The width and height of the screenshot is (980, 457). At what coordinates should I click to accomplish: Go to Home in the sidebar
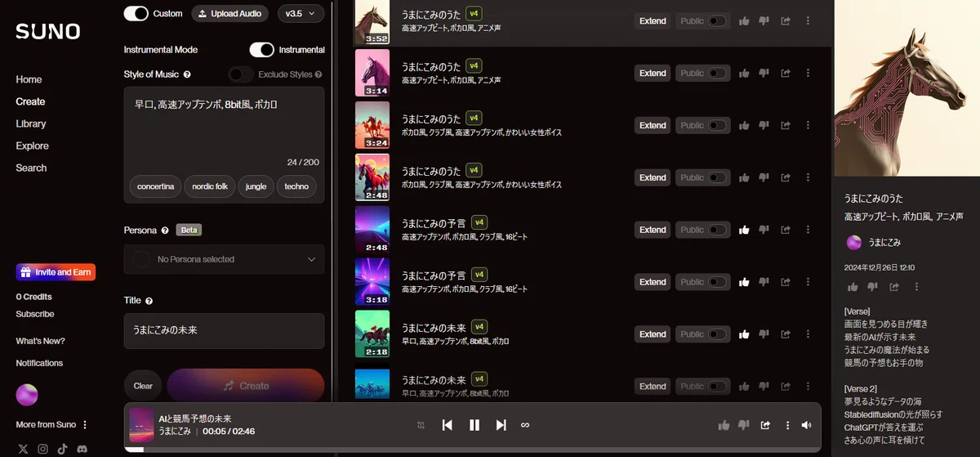click(29, 79)
